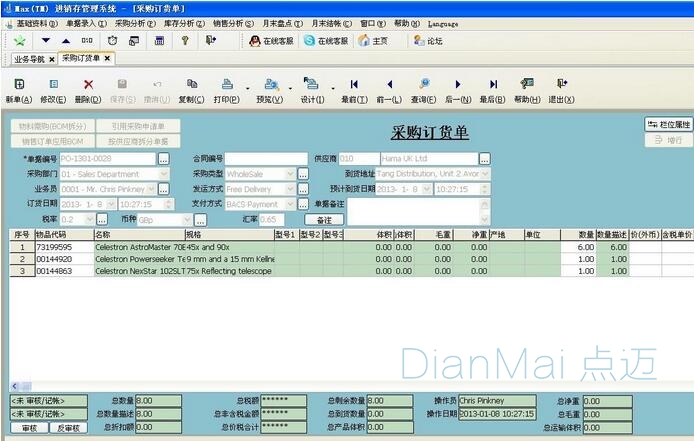Click the 退出 (Exit) toolbar icon
Viewport: 694px width, 441px height.
point(562,85)
